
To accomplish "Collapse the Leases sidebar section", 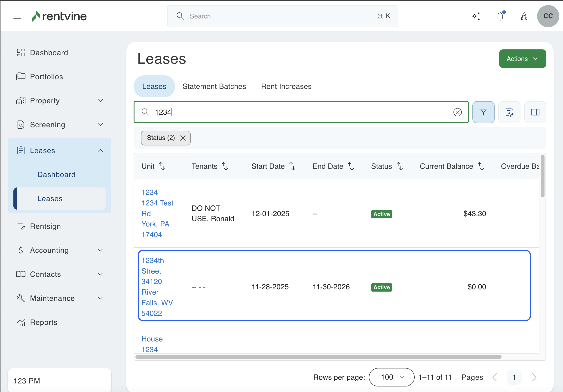I will (100, 151).
